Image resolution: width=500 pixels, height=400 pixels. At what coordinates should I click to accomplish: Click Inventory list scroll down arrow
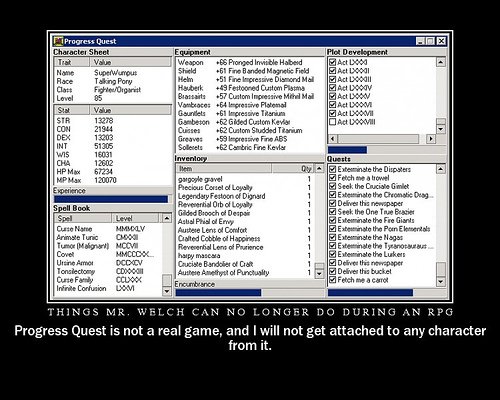coord(319,273)
